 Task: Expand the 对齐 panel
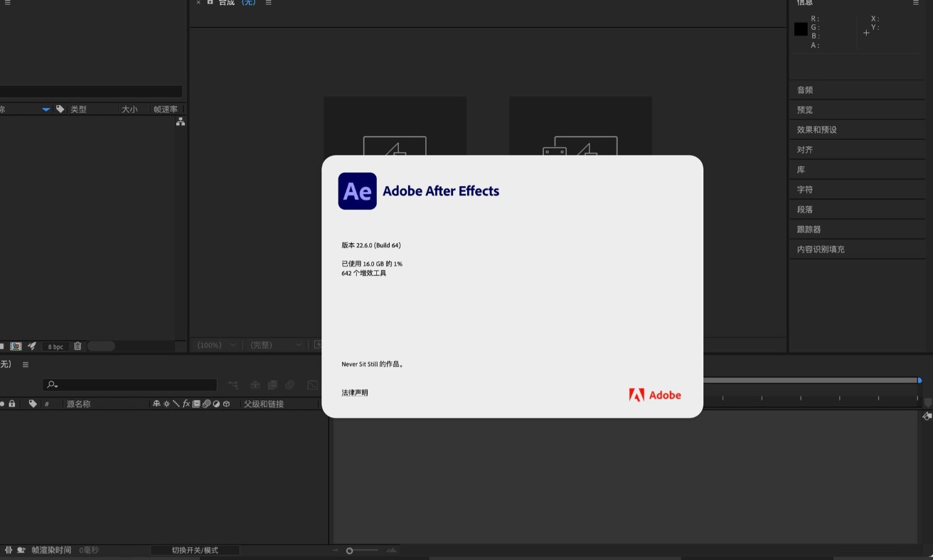(805, 150)
